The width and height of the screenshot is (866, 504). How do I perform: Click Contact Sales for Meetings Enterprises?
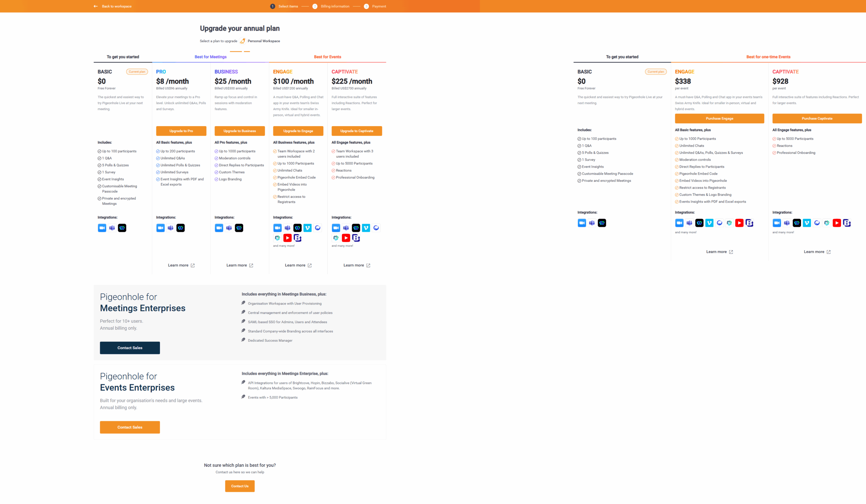click(x=130, y=348)
